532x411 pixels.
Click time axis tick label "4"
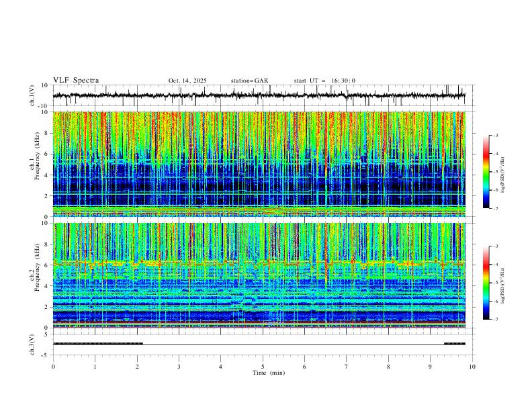pyautogui.click(x=220, y=367)
